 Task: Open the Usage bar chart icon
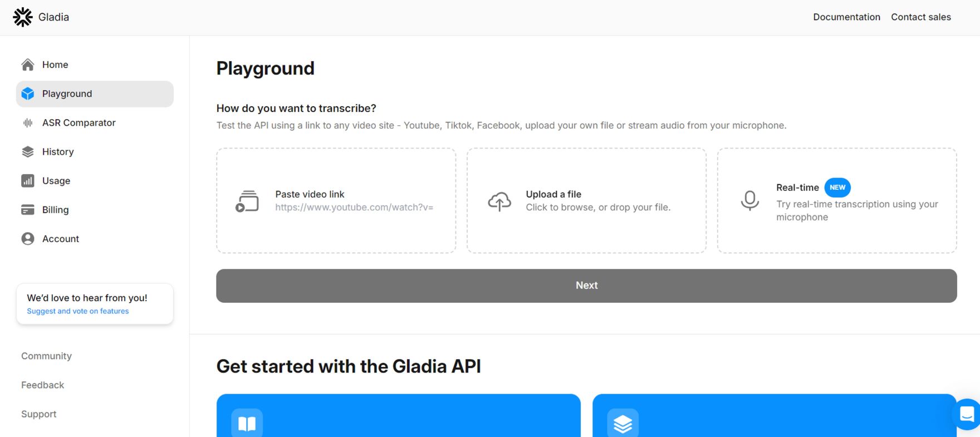(x=28, y=180)
